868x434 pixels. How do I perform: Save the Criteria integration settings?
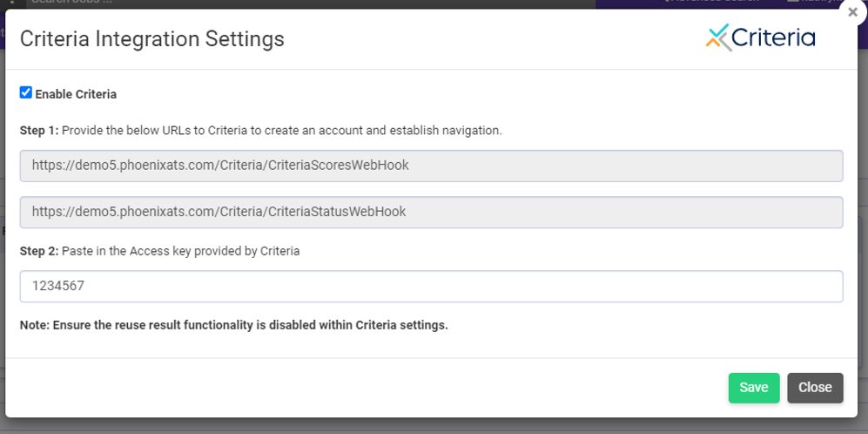754,388
